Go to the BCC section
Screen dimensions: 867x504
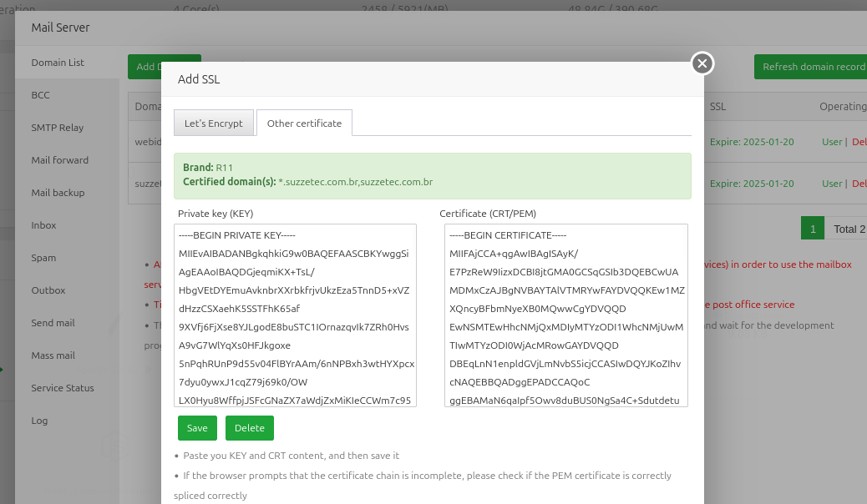click(41, 95)
